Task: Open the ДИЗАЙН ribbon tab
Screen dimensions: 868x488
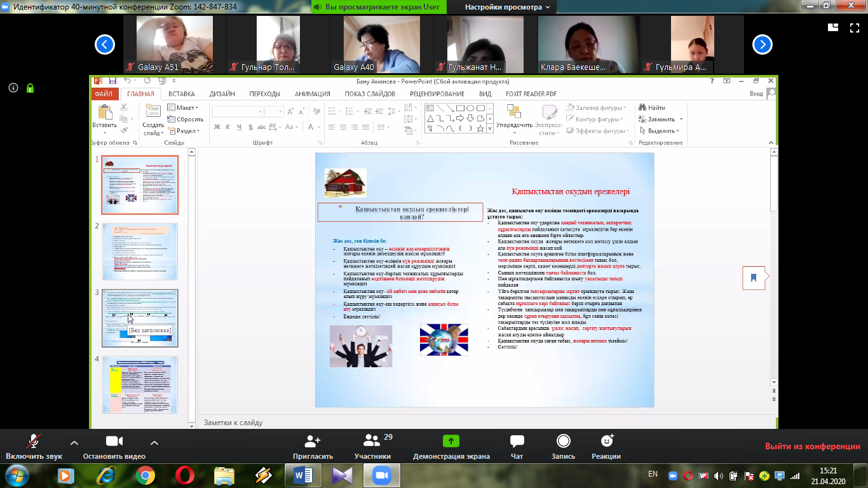Action: pos(222,94)
